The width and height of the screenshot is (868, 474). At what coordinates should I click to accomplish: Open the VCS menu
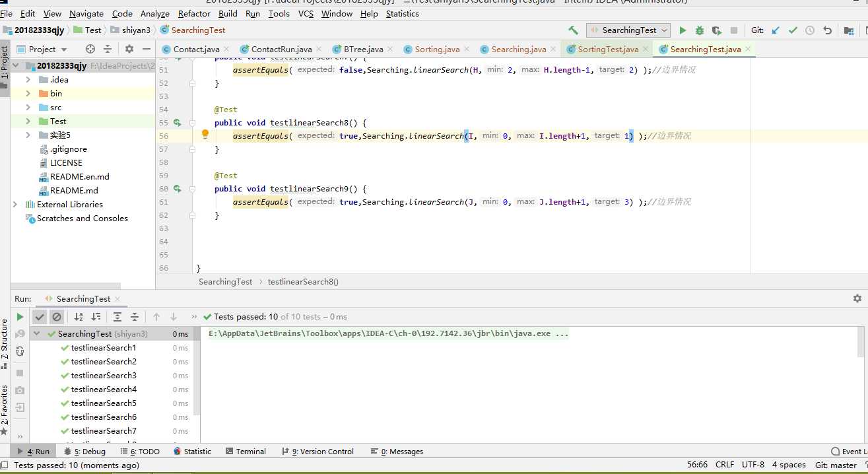point(306,13)
